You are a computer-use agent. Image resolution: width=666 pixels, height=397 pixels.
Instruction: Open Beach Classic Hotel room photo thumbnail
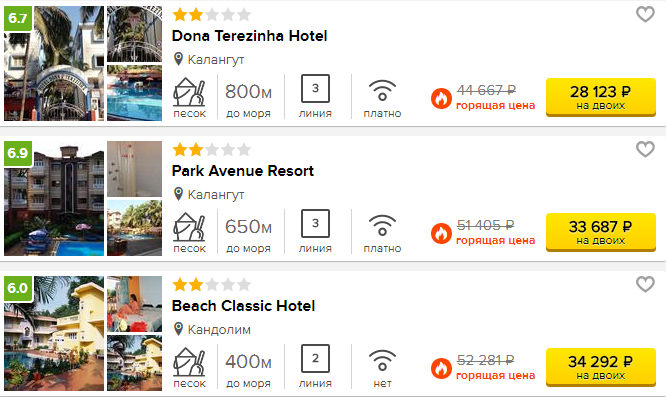coord(134,304)
